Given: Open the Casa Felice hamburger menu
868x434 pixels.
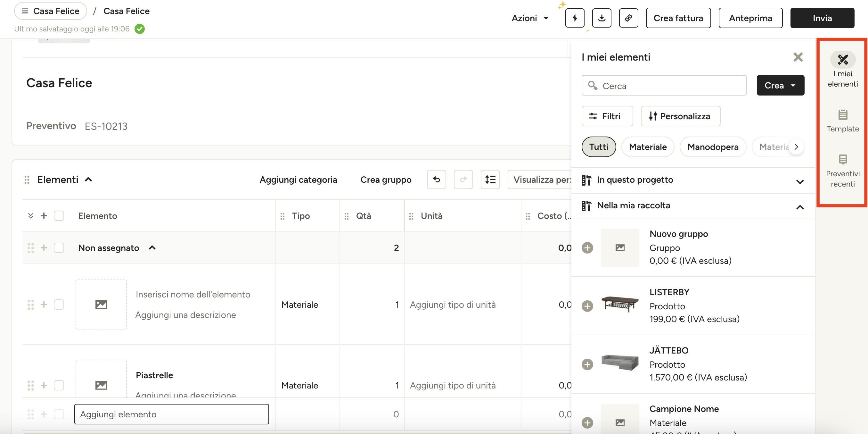Looking at the screenshot, I should tap(51, 11).
